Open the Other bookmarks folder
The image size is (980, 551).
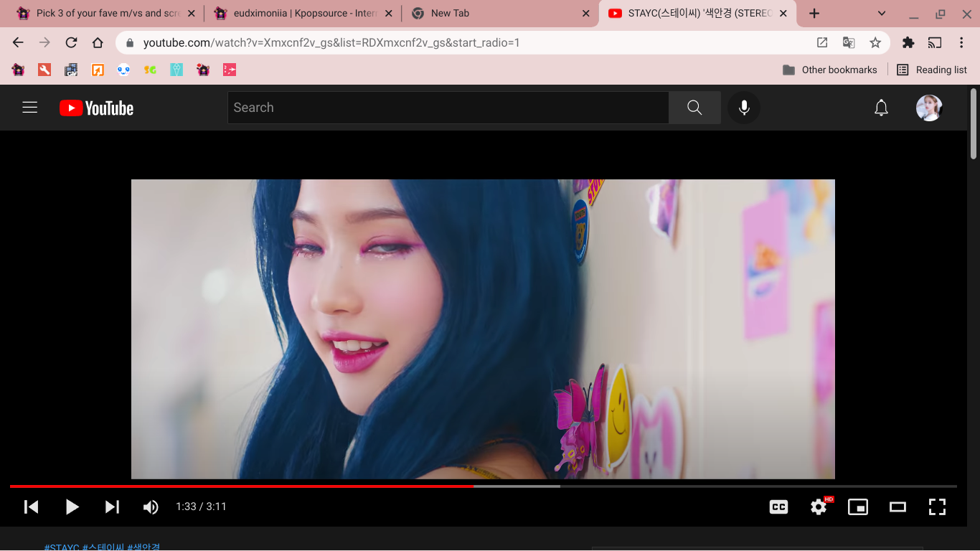(x=830, y=70)
